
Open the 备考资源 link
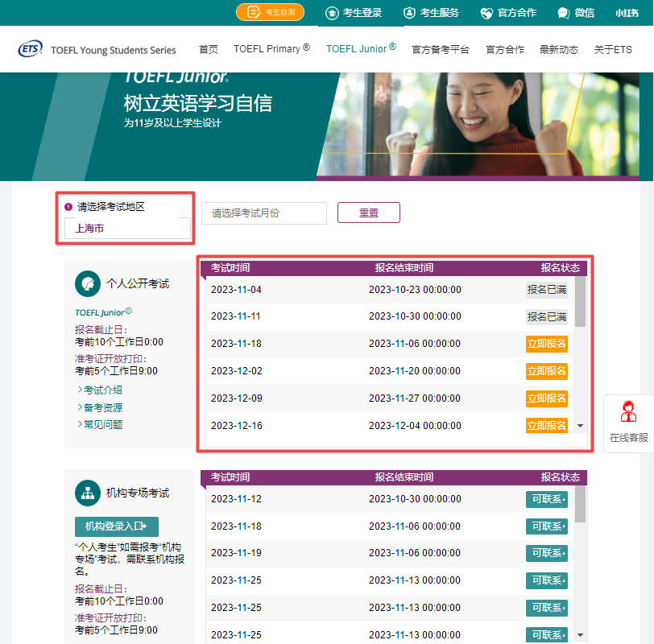(100, 407)
